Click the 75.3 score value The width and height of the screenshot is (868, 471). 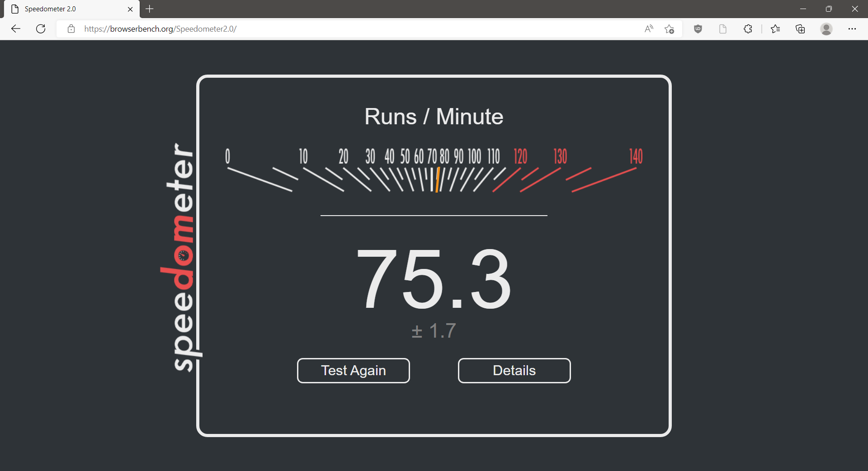pos(434,280)
